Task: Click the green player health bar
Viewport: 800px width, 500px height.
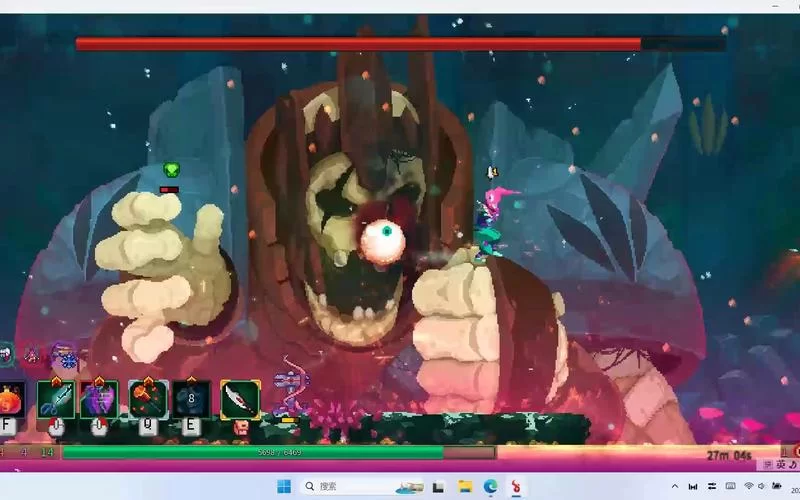Action: 279,453
